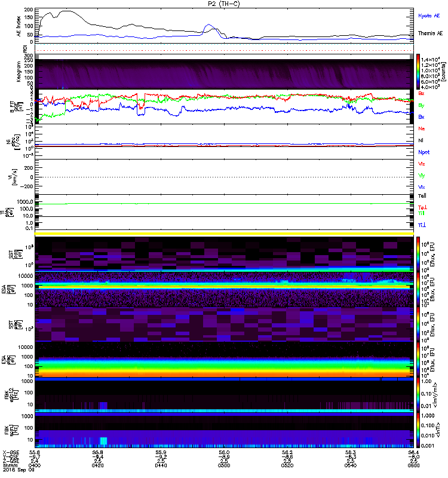Select the Kyoto AE legend label
Screen dimensions: 448x478
coord(429,16)
